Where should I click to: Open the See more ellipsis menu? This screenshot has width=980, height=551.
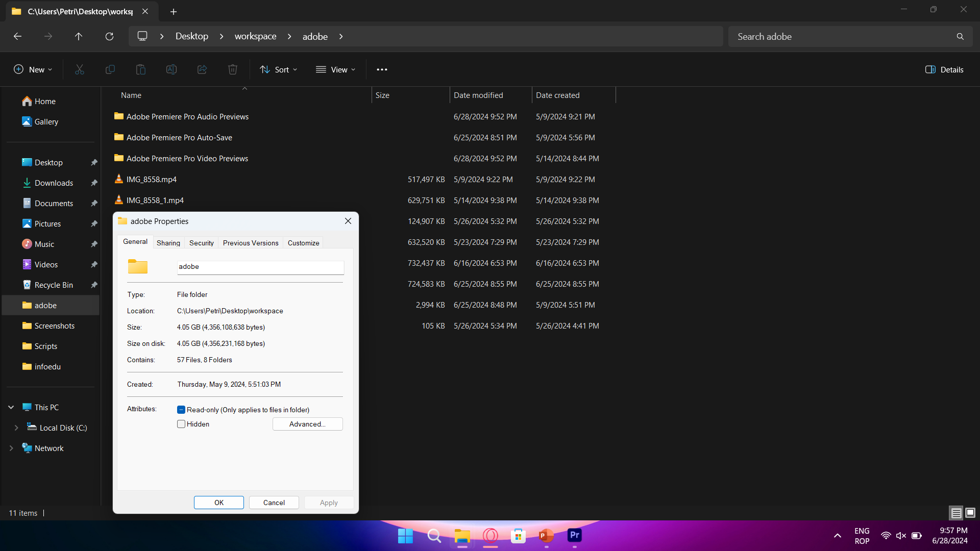coord(382,69)
